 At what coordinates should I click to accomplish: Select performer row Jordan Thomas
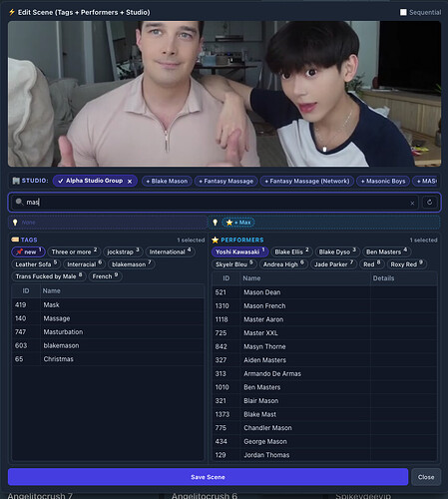[324, 455]
